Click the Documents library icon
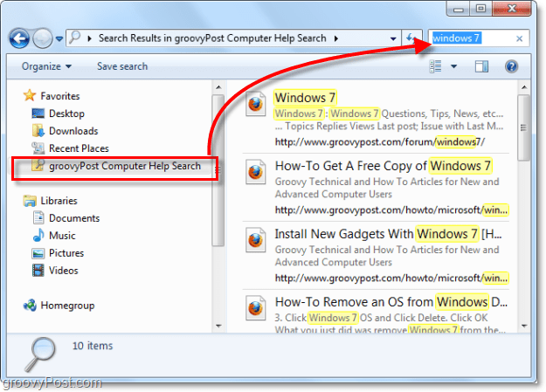This screenshot has width=546, height=392. tap(38, 217)
